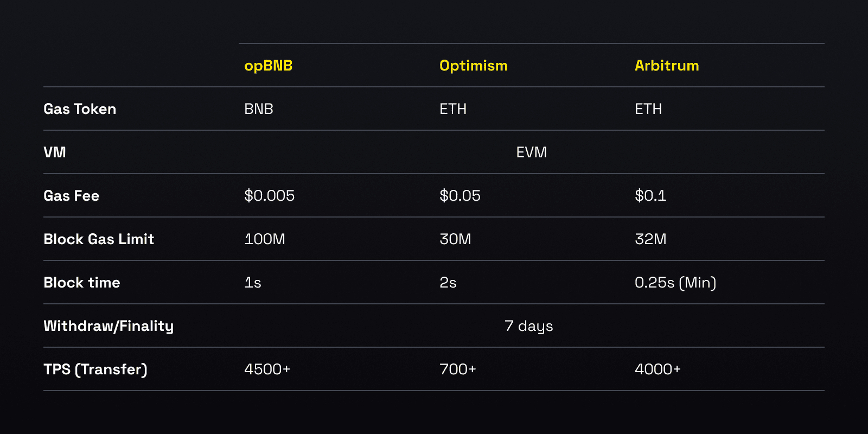Click the 100M block gas limit
This screenshot has height=434, width=868.
[265, 239]
